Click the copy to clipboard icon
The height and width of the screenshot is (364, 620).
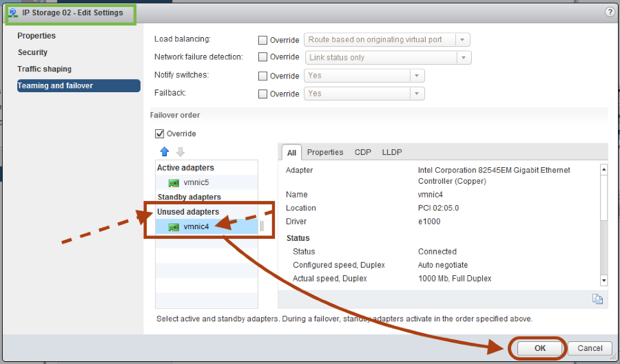click(597, 299)
